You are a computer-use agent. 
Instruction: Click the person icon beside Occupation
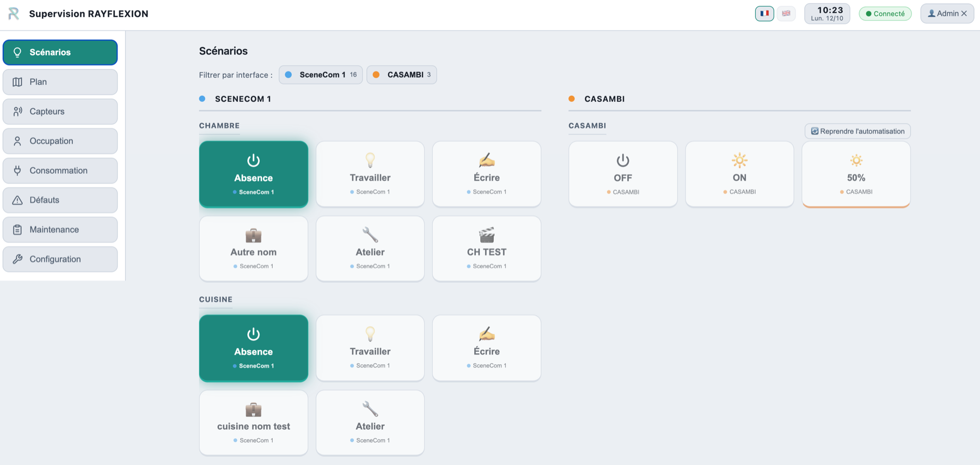point(17,141)
